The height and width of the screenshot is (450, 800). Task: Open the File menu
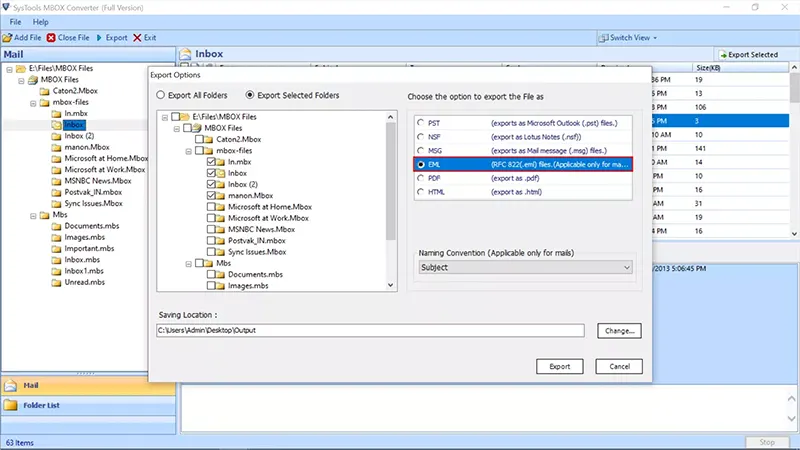point(15,22)
